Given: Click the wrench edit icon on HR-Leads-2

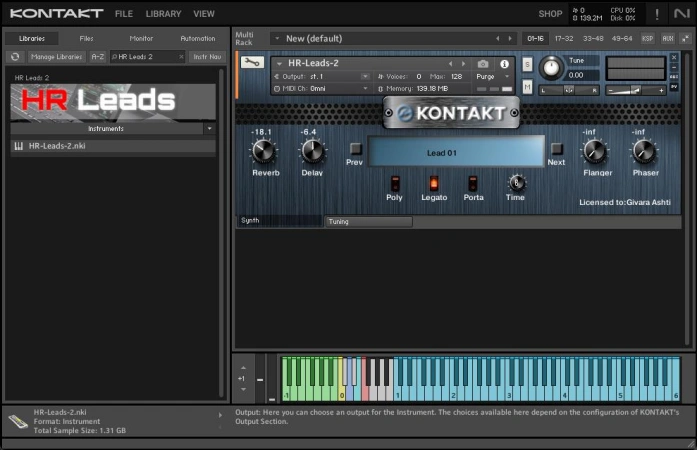Looking at the screenshot, I should tap(251, 63).
